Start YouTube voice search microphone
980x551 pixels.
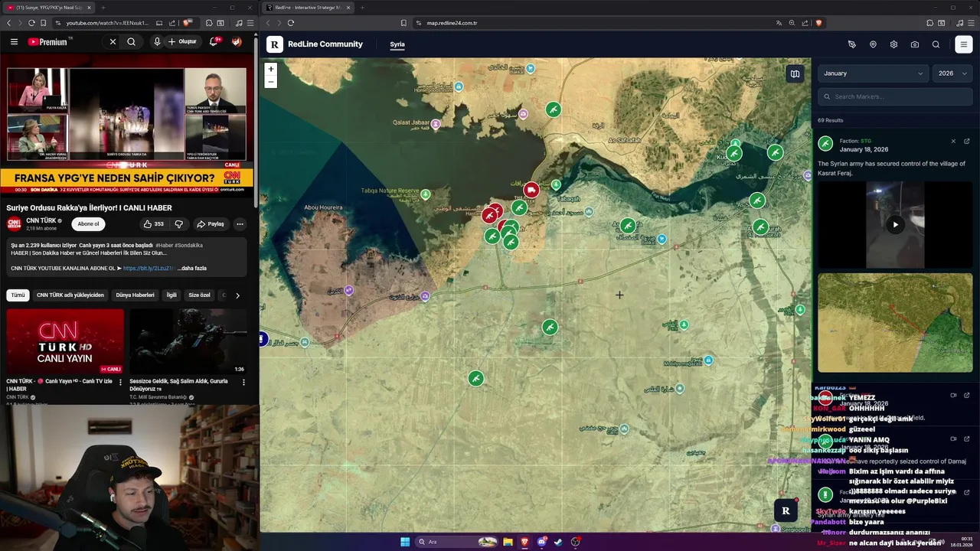click(157, 42)
